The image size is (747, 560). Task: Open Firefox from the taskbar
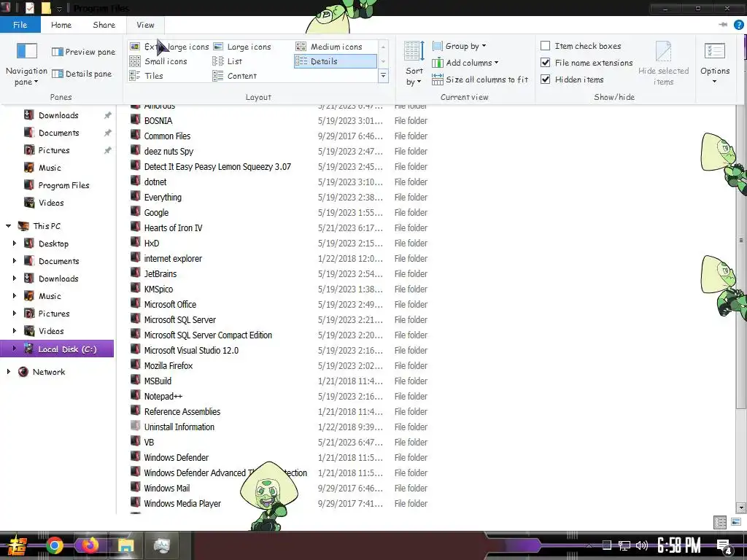[90, 545]
